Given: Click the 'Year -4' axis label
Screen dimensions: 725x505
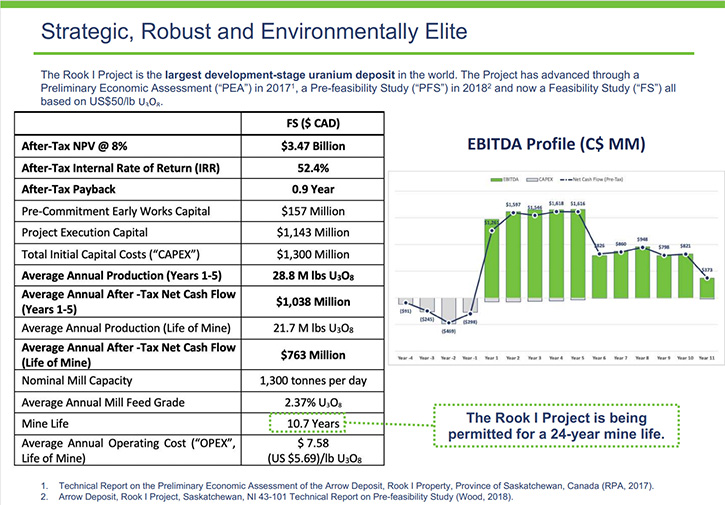Looking at the screenshot, I should point(406,358).
